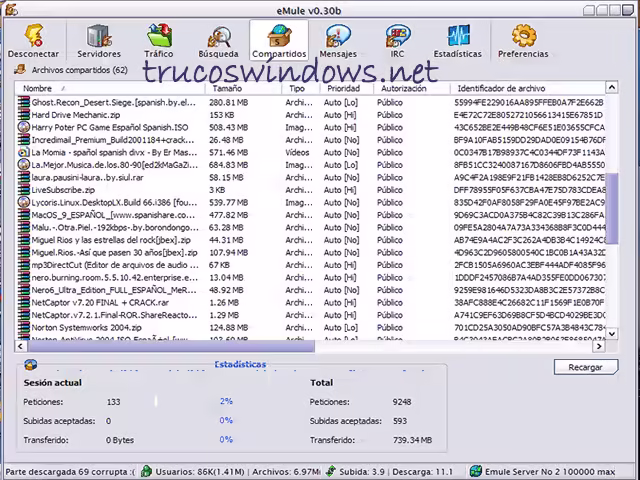Click the horizontal scrollbar left arrow
The width and height of the screenshot is (640, 480).
[x=21, y=346]
